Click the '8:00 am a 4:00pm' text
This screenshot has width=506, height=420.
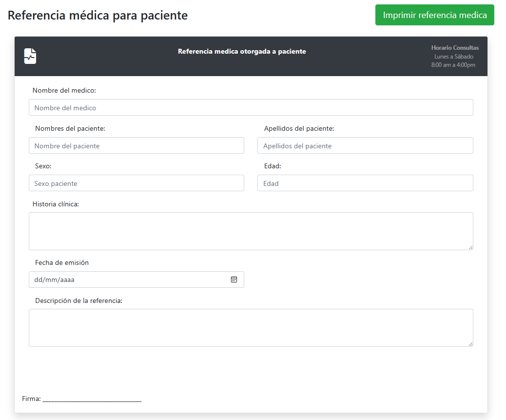453,65
